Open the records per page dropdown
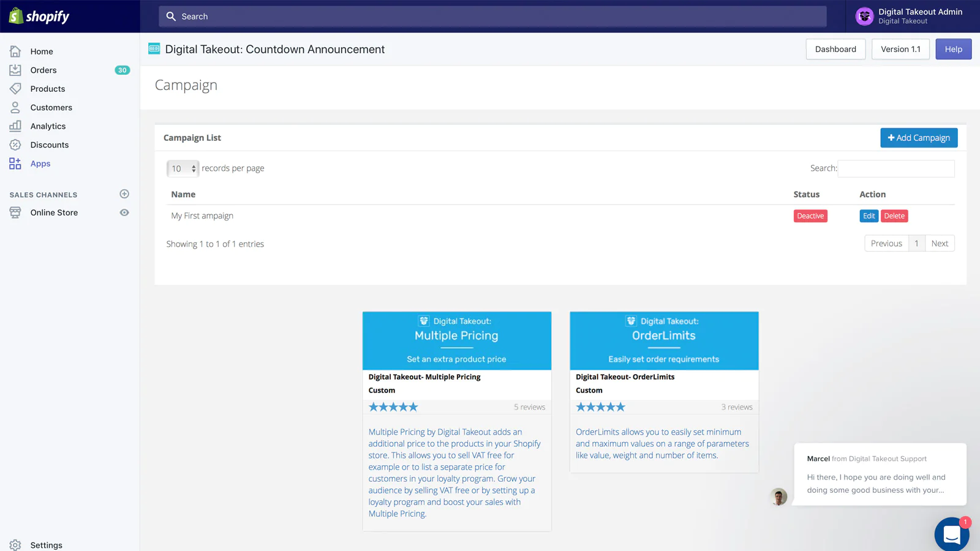The width and height of the screenshot is (980, 551). [183, 168]
